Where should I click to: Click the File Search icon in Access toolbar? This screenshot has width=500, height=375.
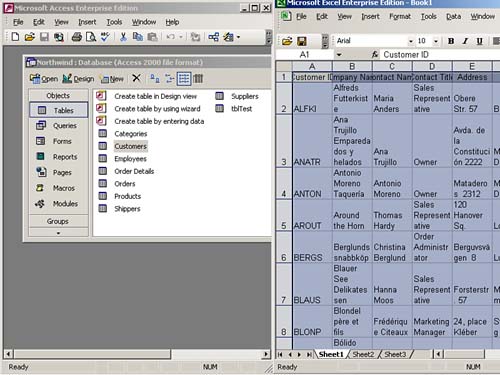(59, 37)
